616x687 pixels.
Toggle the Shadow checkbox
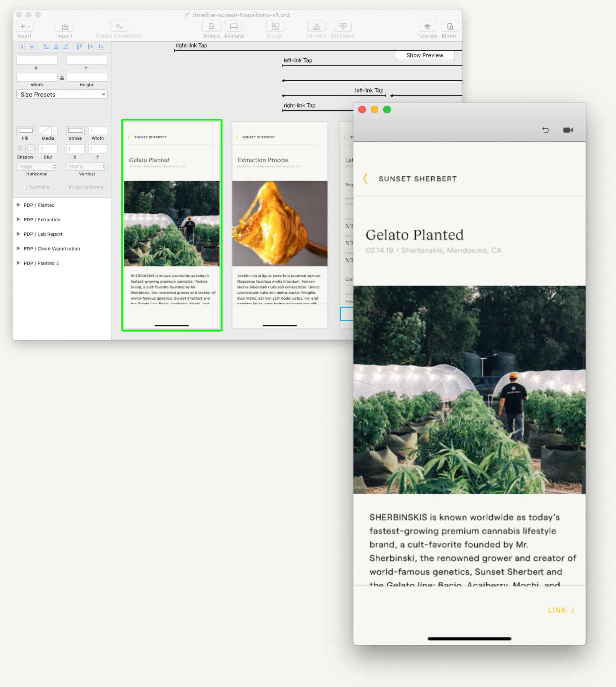(20, 149)
